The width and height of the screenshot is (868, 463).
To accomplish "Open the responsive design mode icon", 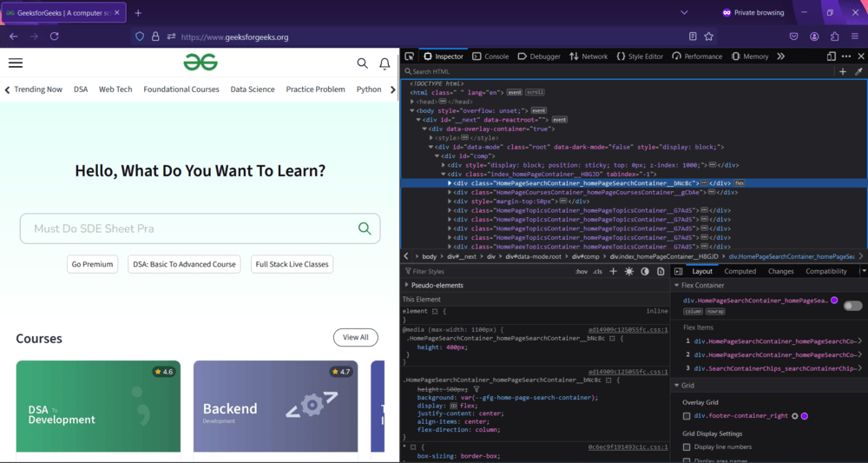I will pos(831,56).
